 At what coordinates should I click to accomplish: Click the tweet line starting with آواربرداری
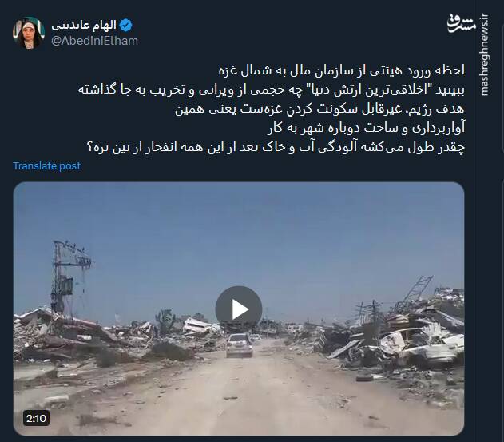[366, 129]
